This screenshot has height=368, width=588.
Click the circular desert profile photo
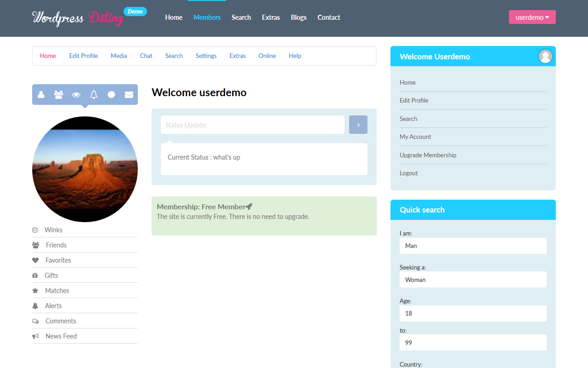(85, 169)
